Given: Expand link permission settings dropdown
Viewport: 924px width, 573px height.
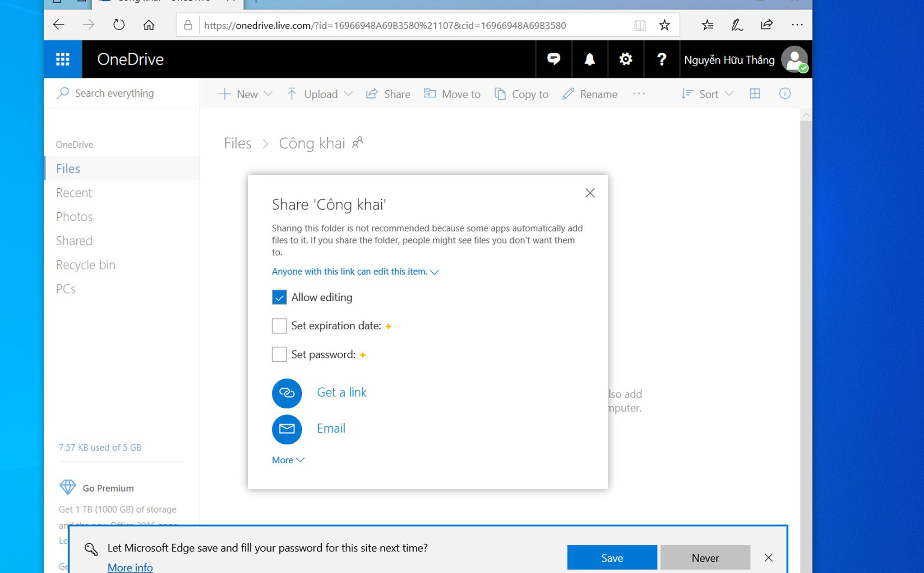Looking at the screenshot, I should pyautogui.click(x=355, y=271).
